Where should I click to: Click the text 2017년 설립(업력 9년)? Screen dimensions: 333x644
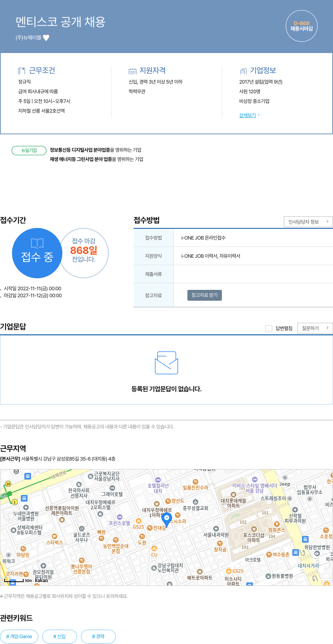[261, 82]
